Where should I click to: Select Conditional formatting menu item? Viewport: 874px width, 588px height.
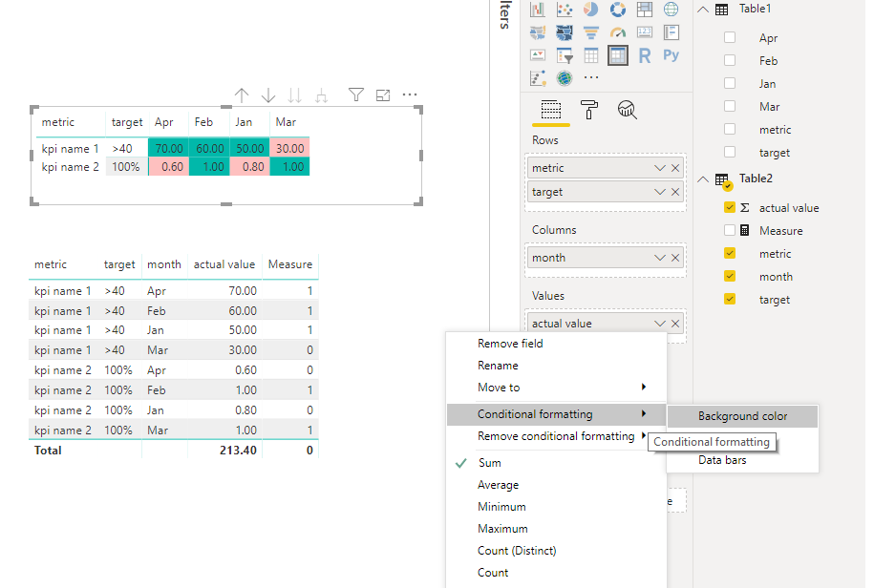(556, 414)
